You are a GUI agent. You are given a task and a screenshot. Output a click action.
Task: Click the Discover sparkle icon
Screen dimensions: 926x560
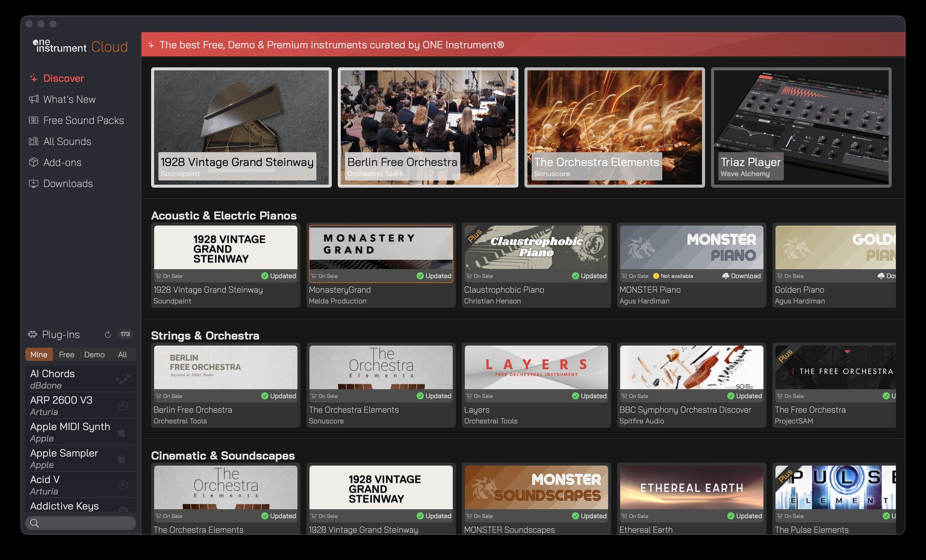tap(34, 78)
